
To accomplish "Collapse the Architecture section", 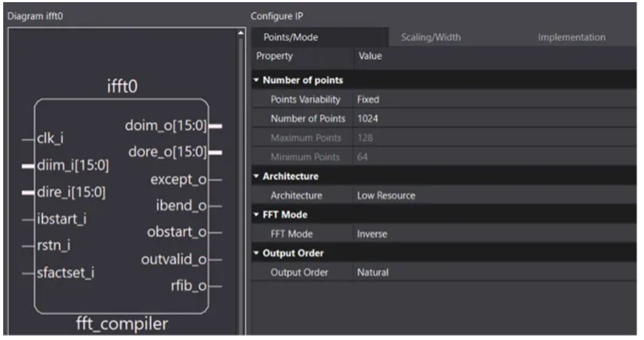I will 257,176.
